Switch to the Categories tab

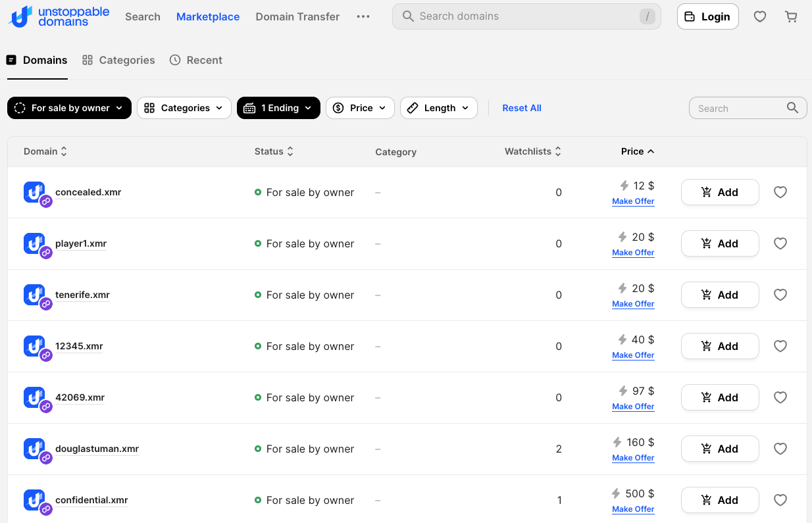click(118, 60)
